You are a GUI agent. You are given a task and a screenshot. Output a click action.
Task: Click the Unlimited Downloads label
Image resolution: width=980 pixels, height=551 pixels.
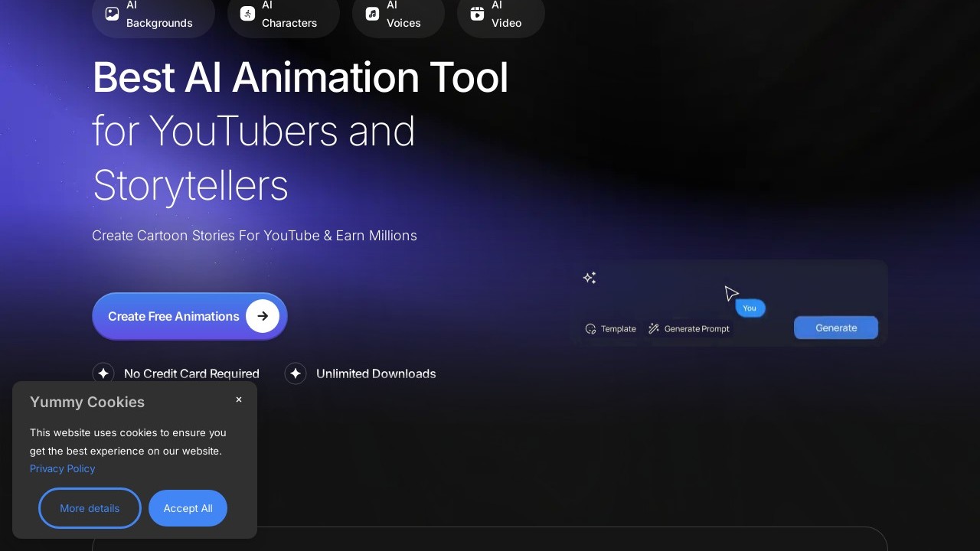point(376,373)
